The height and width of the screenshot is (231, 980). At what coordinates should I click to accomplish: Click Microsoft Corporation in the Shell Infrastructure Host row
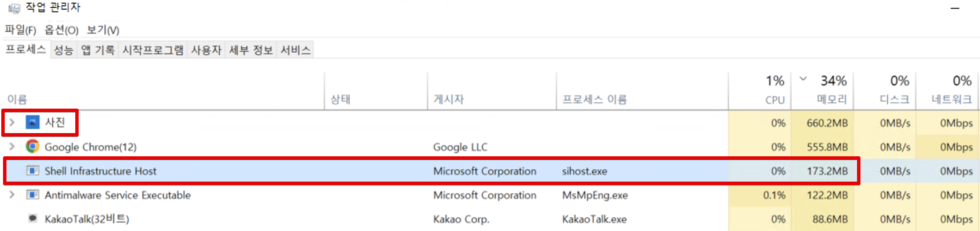(x=485, y=171)
